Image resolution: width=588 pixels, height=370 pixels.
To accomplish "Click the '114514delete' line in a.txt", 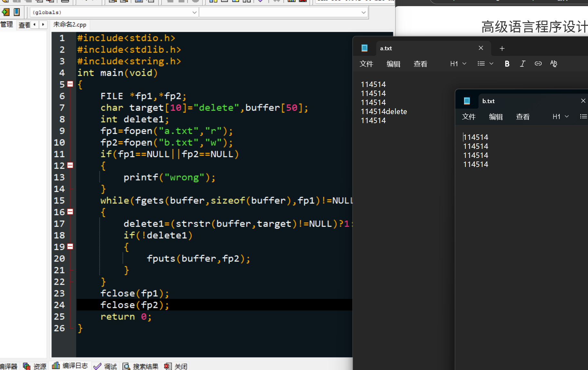I will pyautogui.click(x=384, y=112).
